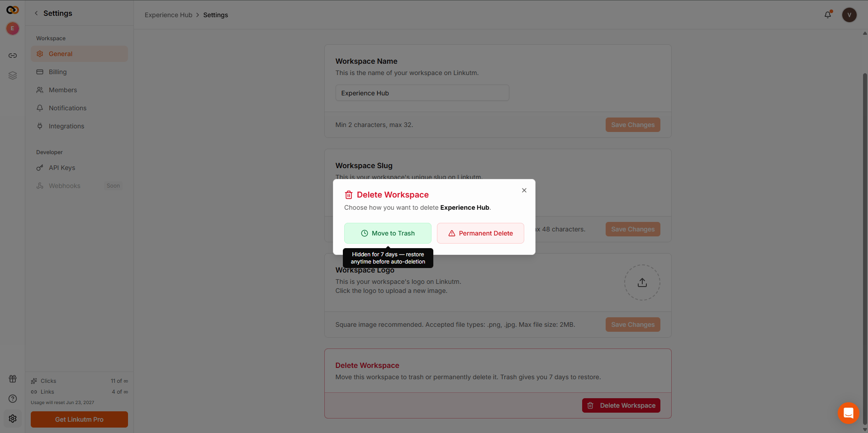Open the Links icon in left rail
Image resolution: width=868 pixels, height=433 pixels.
click(13, 56)
